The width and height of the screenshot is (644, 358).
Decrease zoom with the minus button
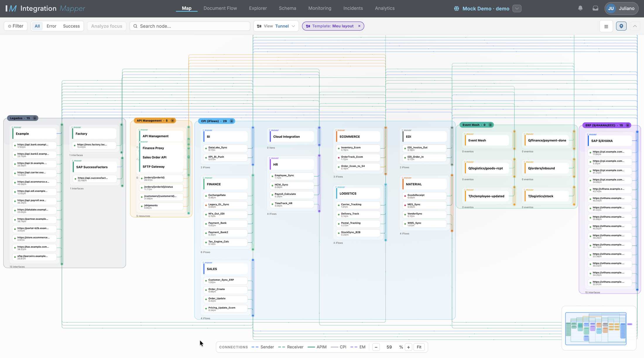(376, 347)
